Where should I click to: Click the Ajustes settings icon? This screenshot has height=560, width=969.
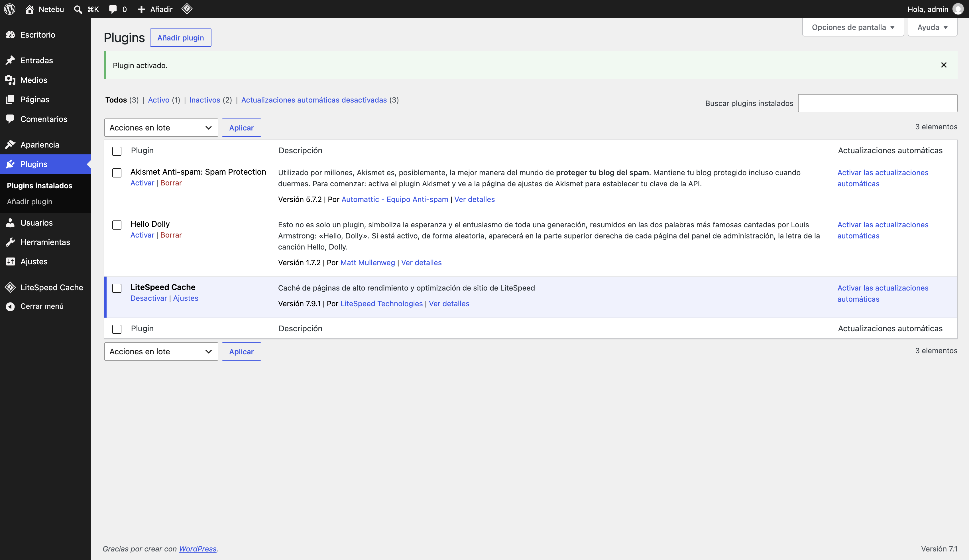pos(10,261)
